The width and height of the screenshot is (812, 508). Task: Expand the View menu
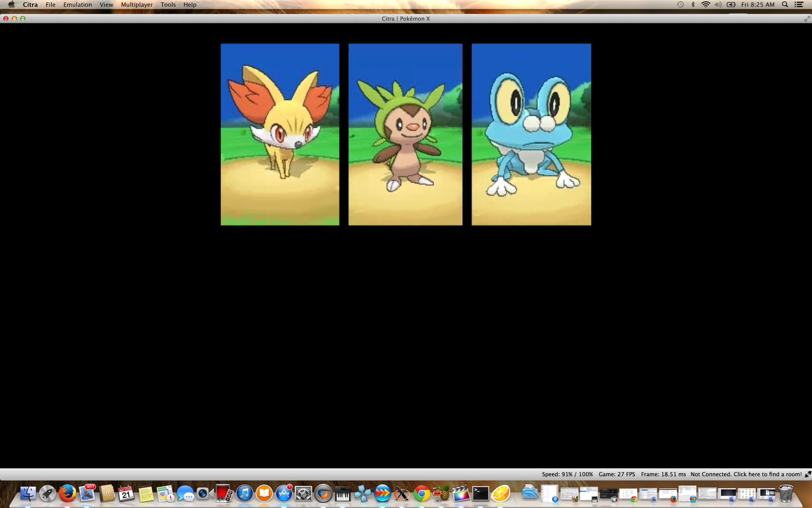[x=106, y=5]
